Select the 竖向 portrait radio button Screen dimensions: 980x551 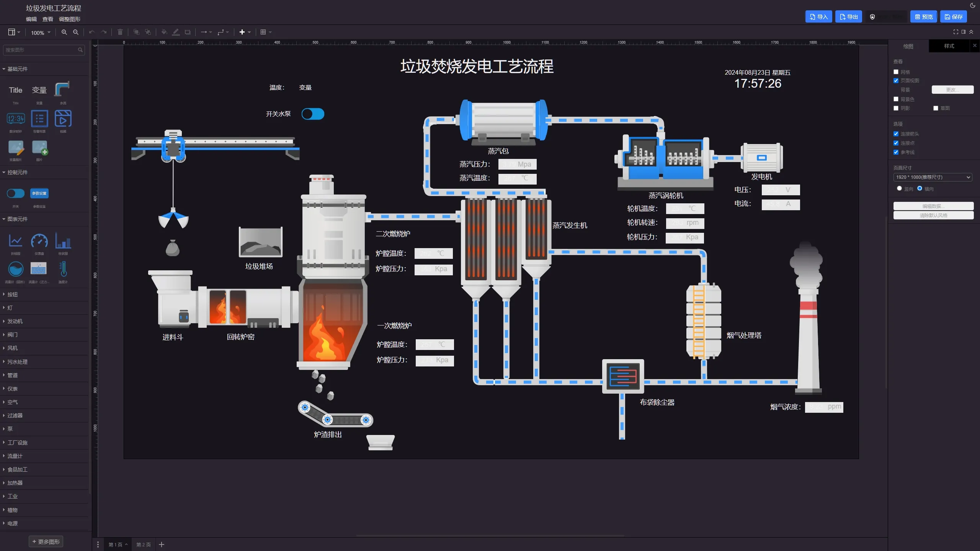[899, 188]
